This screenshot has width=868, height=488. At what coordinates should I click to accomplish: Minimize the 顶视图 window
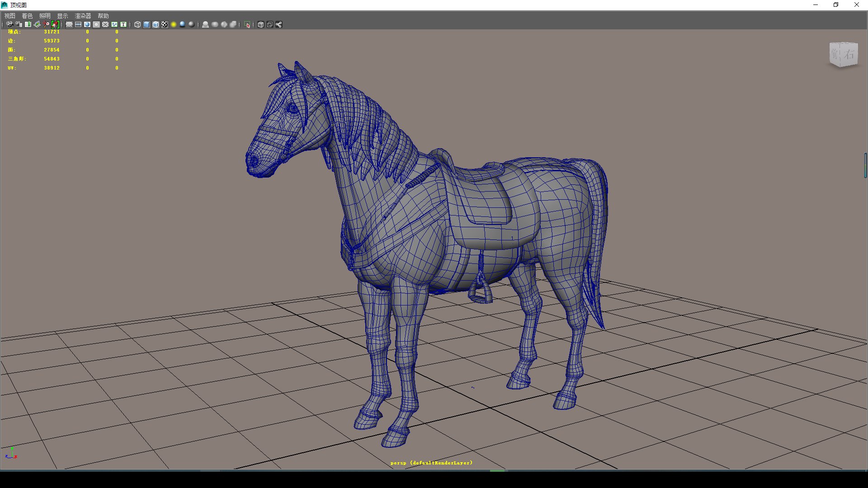pyautogui.click(x=816, y=5)
